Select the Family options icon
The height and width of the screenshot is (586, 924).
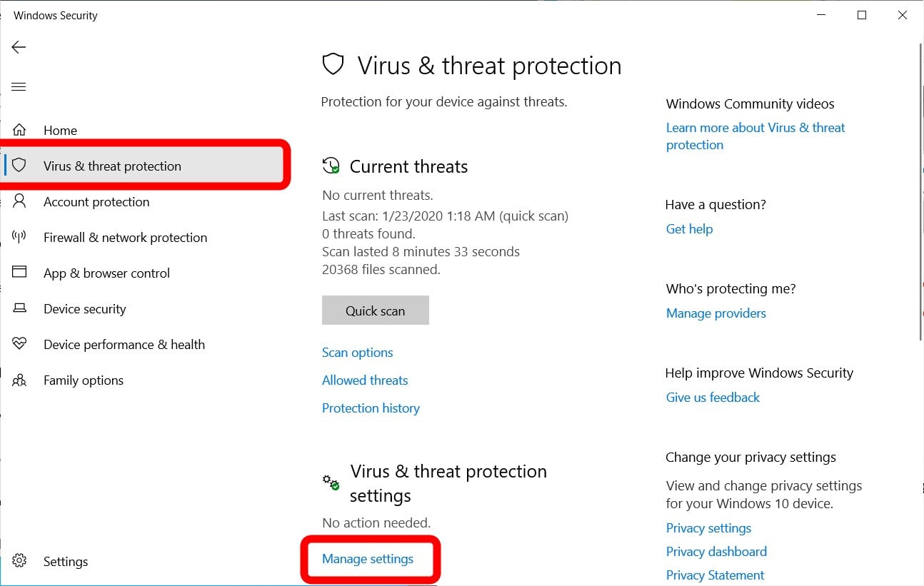[20, 380]
